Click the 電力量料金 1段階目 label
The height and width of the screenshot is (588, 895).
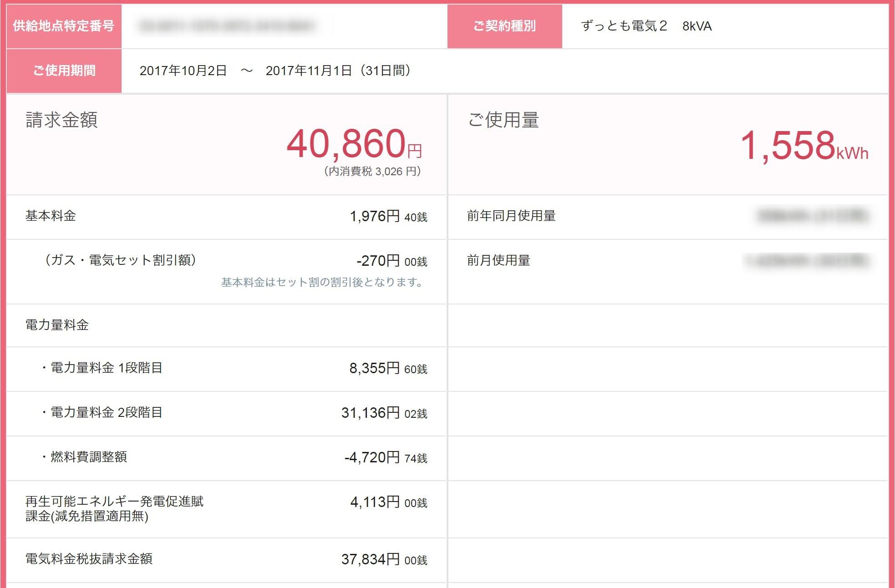click(x=102, y=368)
